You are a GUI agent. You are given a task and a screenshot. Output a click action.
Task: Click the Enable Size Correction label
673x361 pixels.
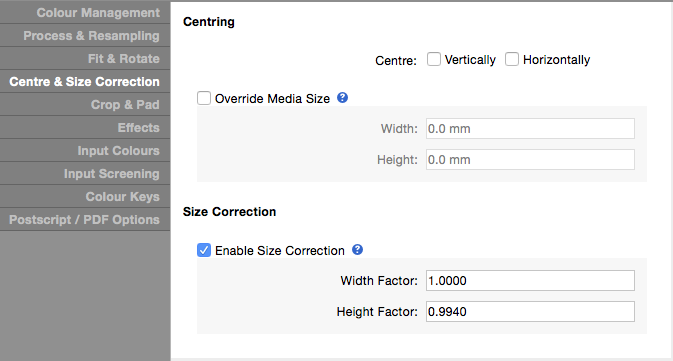tap(279, 251)
